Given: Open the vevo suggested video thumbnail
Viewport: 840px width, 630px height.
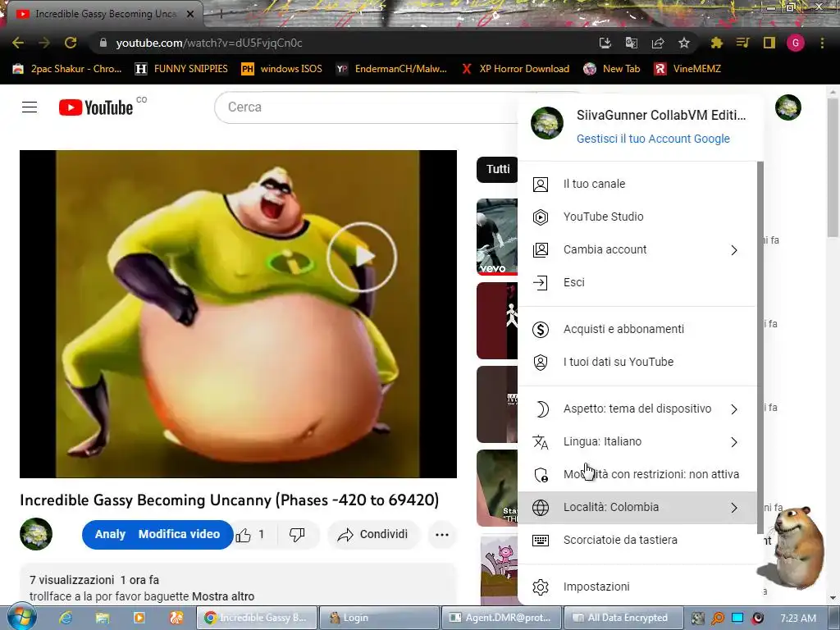Looking at the screenshot, I should pyautogui.click(x=497, y=237).
